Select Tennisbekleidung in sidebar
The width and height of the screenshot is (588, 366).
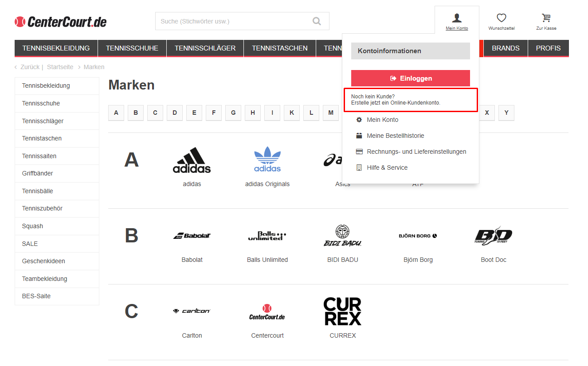click(57, 86)
